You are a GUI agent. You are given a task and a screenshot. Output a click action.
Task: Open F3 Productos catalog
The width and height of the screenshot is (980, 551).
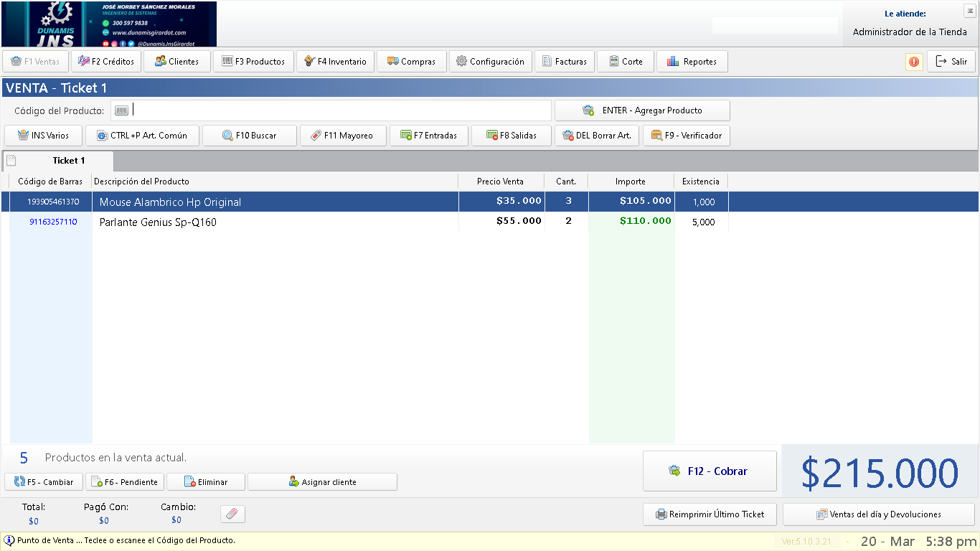coord(253,62)
